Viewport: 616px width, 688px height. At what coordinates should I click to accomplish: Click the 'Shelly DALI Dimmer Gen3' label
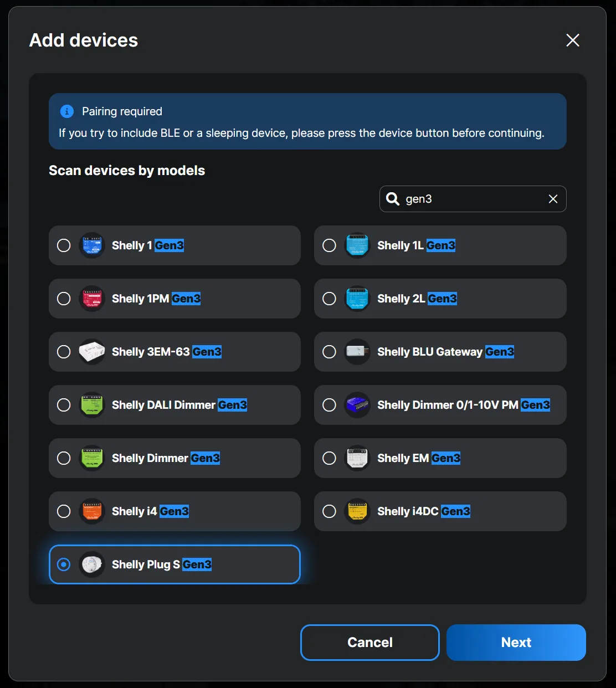point(179,405)
